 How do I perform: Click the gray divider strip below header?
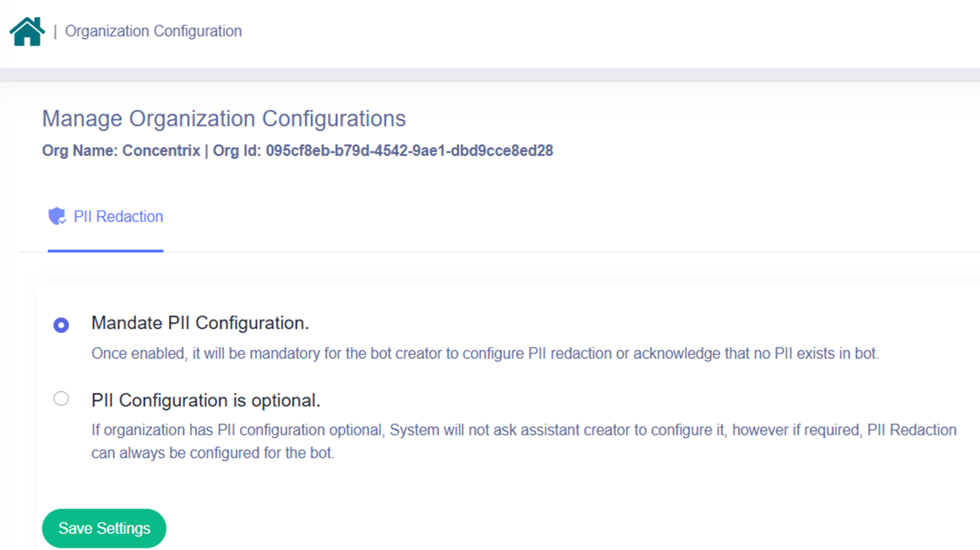(x=489, y=75)
